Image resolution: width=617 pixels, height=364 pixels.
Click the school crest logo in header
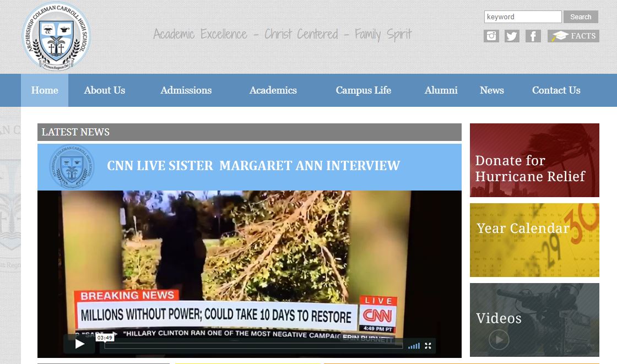click(56, 36)
